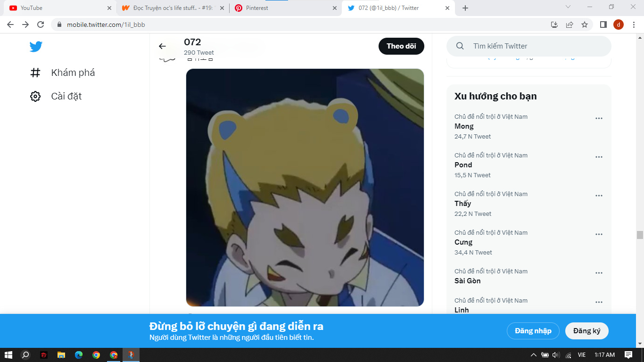
Task: Switch to the YouTube tab
Action: pos(57,8)
